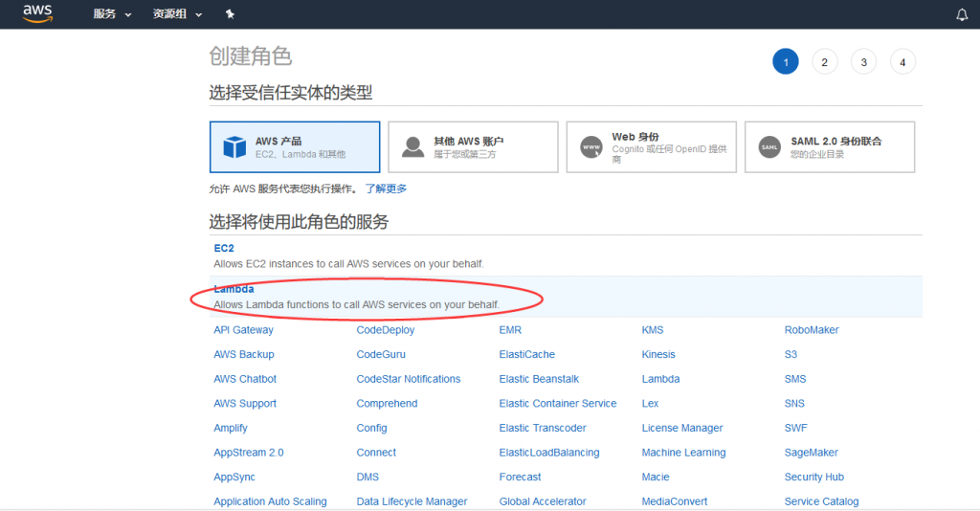This screenshot has height=511, width=980.
Task: Open the notifications bell icon
Action: tap(962, 14)
